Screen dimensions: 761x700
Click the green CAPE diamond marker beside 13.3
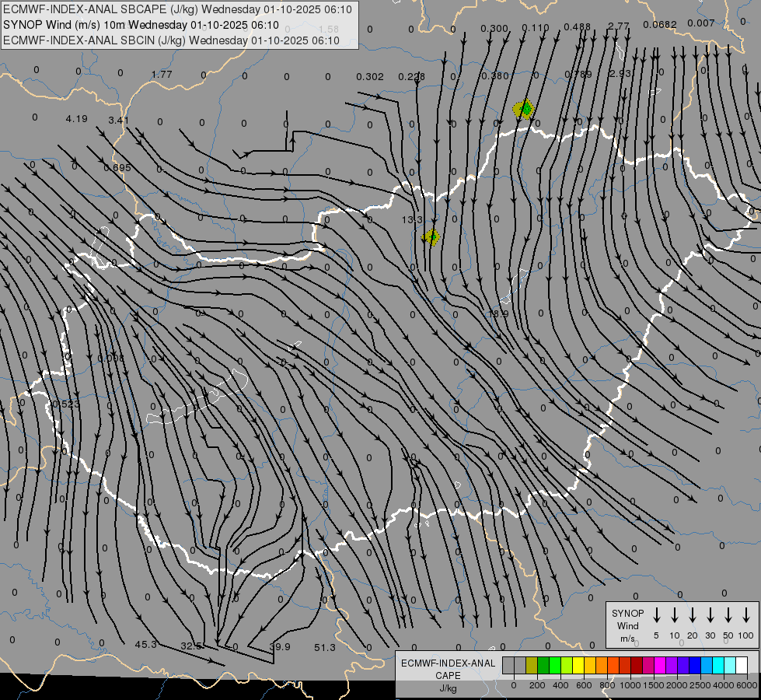coord(431,237)
